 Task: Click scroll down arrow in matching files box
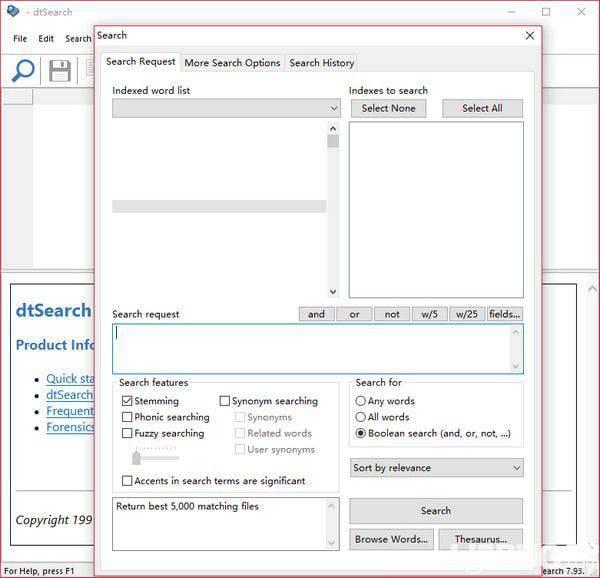(x=331, y=543)
